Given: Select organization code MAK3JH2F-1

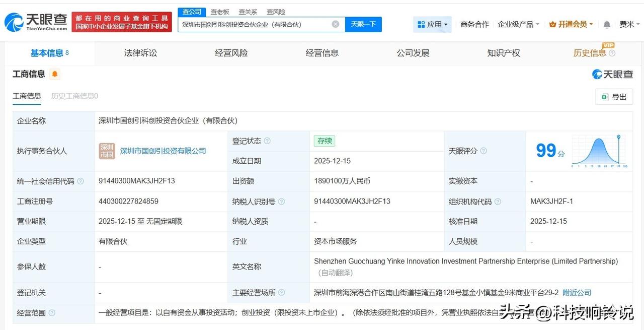Looking at the screenshot, I should click(x=551, y=201).
